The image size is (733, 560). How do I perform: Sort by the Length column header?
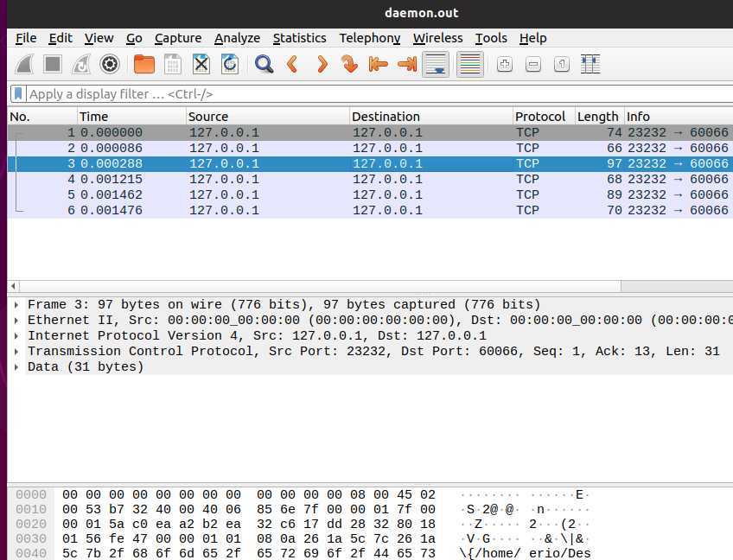pyautogui.click(x=600, y=117)
